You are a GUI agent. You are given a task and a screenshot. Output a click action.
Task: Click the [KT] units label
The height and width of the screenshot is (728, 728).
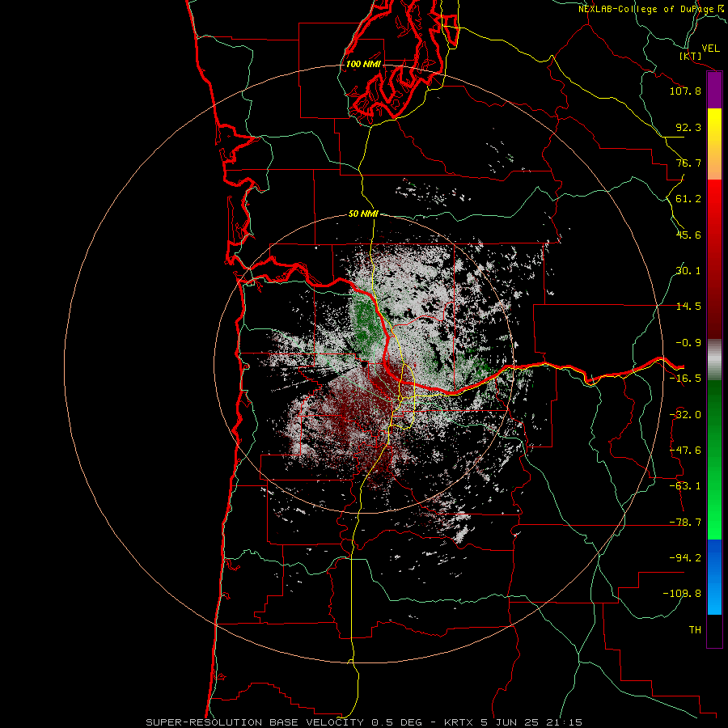691,56
